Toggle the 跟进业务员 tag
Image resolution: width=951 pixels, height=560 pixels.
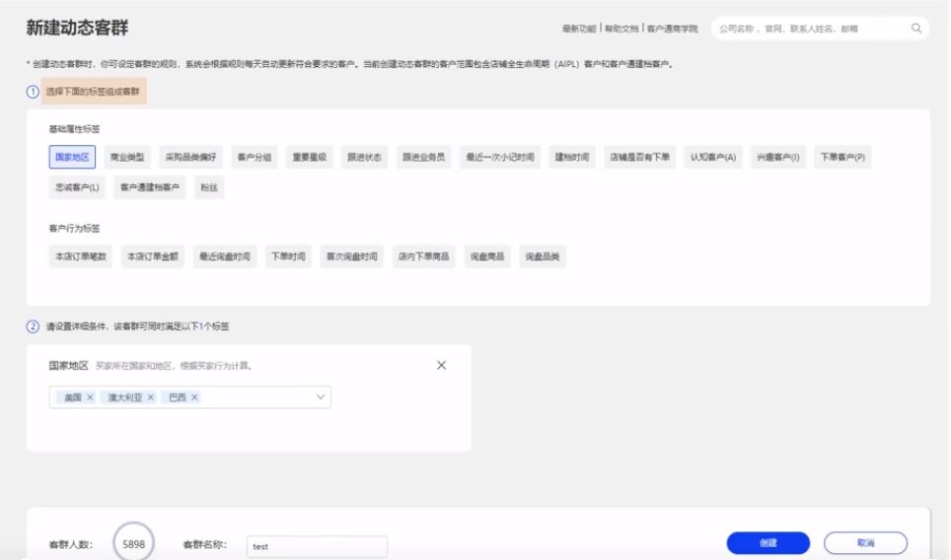click(x=423, y=157)
